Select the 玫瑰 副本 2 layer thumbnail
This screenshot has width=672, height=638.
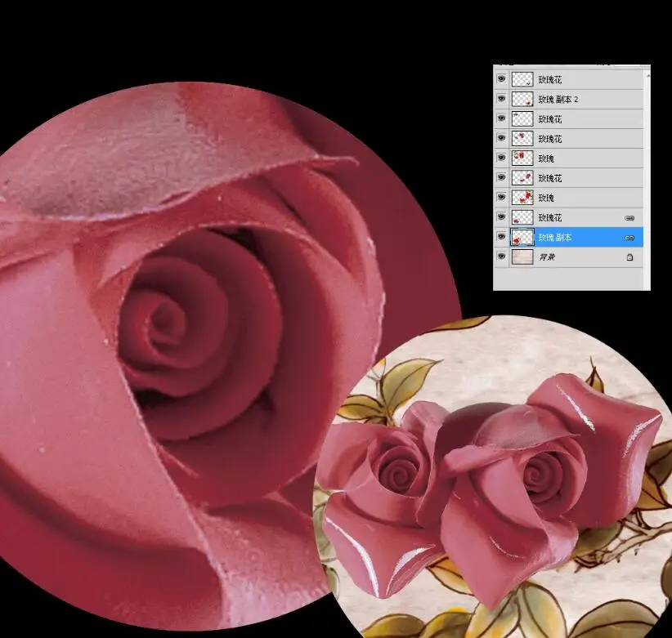pyautogui.click(x=522, y=99)
